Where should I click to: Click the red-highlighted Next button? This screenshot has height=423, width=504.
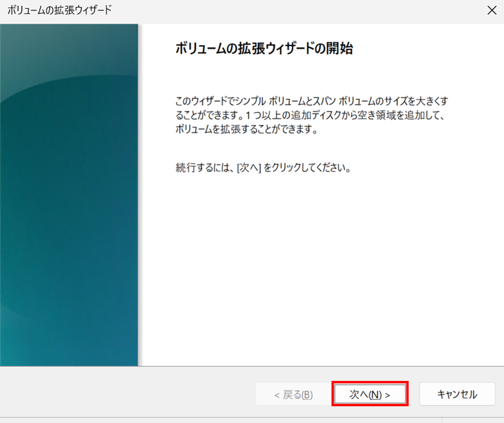click(x=370, y=394)
